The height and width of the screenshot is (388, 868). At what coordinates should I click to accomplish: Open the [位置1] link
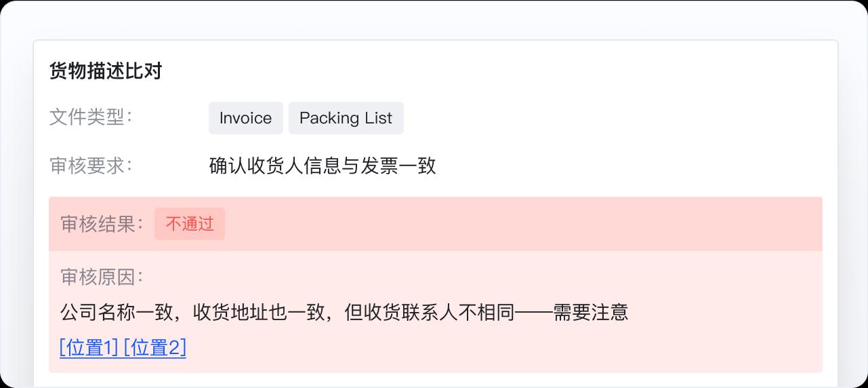coord(89,347)
